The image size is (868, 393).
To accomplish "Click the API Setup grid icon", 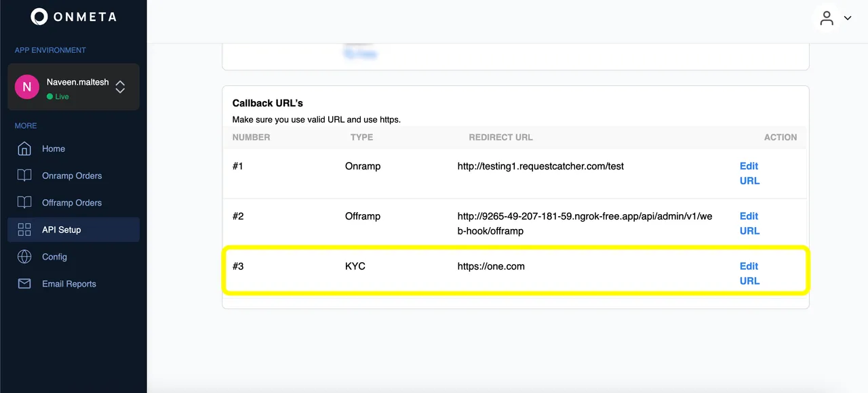I will coord(24,230).
